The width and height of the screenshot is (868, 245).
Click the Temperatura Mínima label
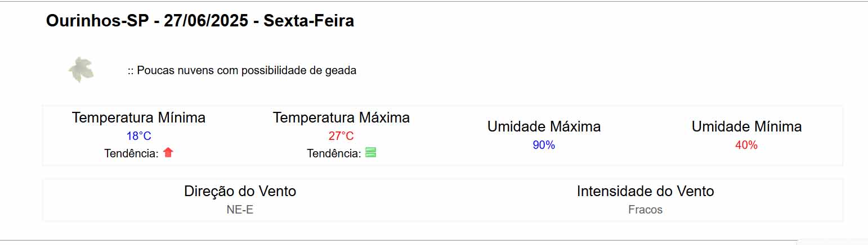point(138,118)
